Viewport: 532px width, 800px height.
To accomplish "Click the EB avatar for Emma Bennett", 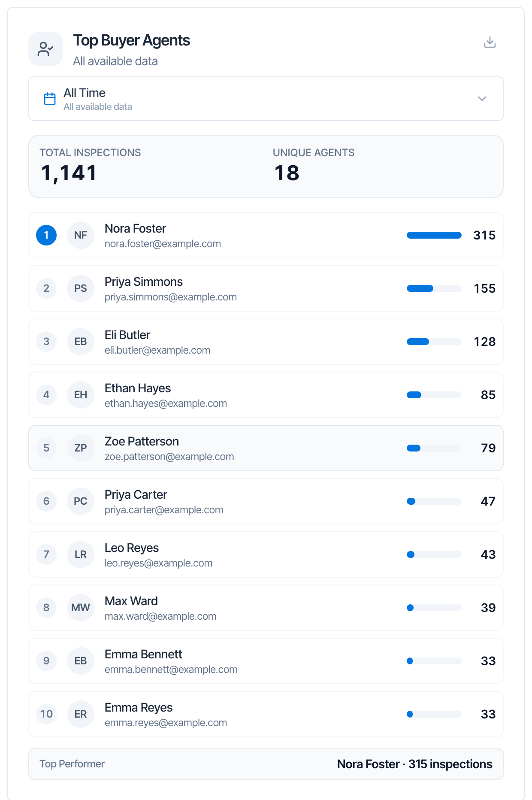I will 81,661.
